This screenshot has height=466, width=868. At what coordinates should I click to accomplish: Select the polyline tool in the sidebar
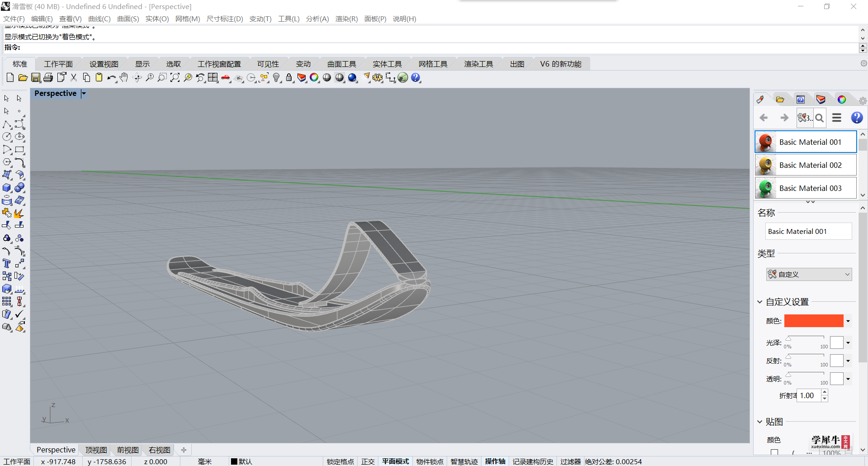7,124
